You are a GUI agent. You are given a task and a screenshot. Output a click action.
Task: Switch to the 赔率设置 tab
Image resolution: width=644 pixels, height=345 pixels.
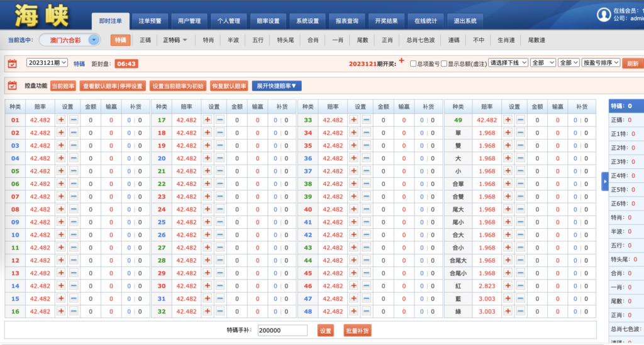pos(269,21)
